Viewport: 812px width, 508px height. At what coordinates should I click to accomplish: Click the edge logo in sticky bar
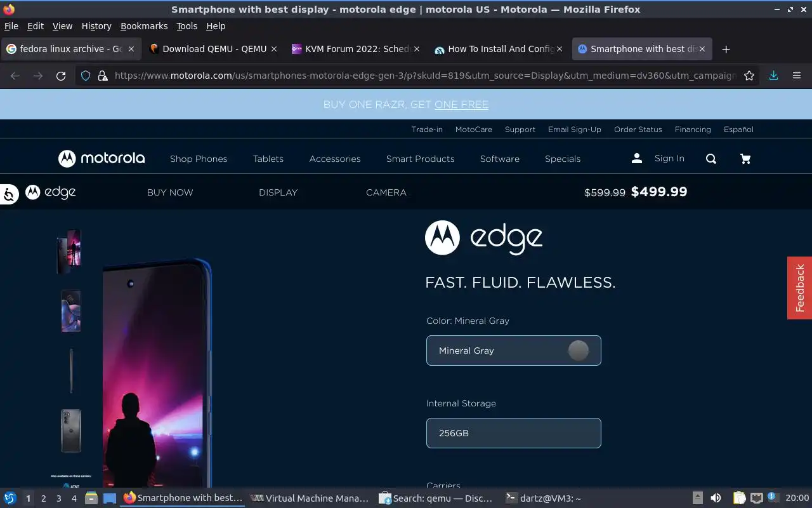point(51,192)
